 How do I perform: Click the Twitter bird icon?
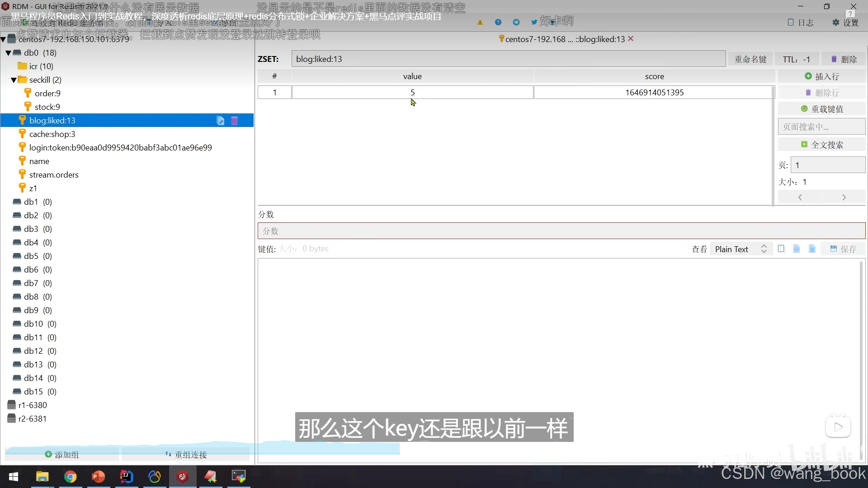[534, 22]
